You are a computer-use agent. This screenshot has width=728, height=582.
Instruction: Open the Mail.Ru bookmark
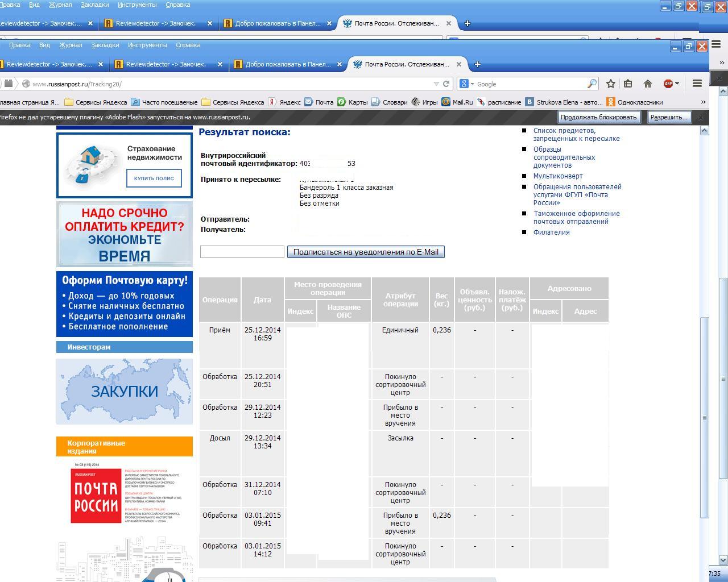[x=458, y=102]
